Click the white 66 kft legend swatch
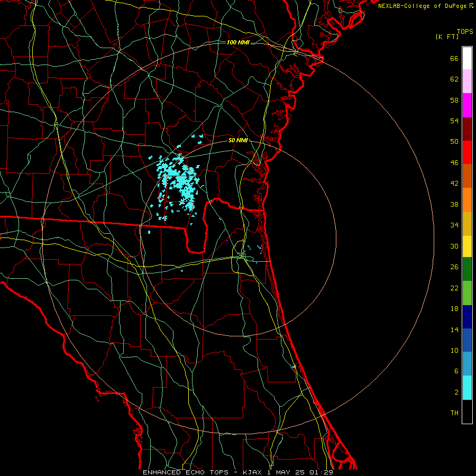476x476 pixels. [467, 58]
